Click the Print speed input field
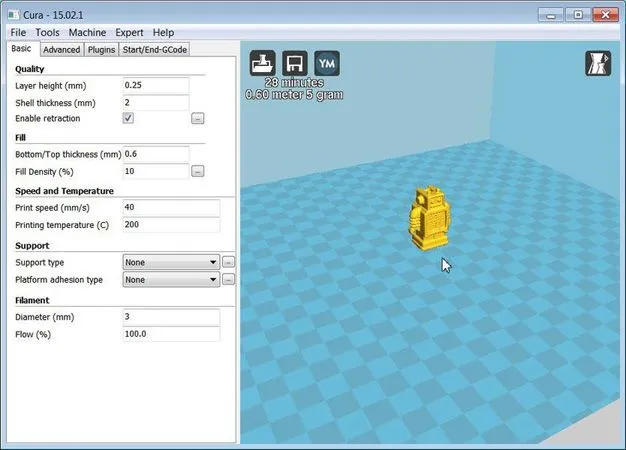This screenshot has height=450, width=626. click(171, 207)
